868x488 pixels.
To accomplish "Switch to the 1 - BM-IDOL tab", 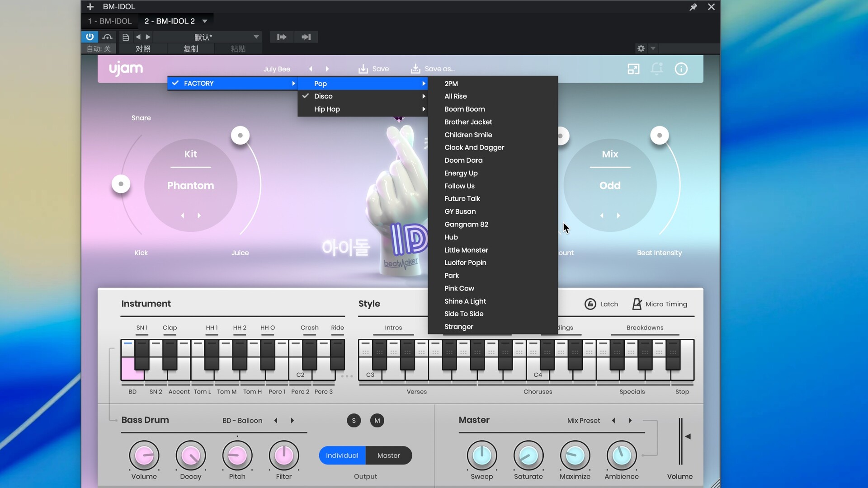I will coord(110,21).
